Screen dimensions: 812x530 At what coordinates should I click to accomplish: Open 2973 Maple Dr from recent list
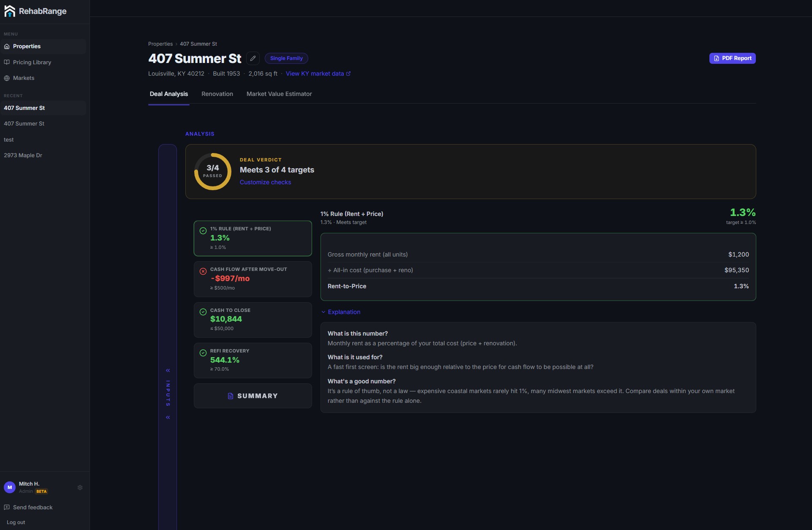click(x=23, y=155)
